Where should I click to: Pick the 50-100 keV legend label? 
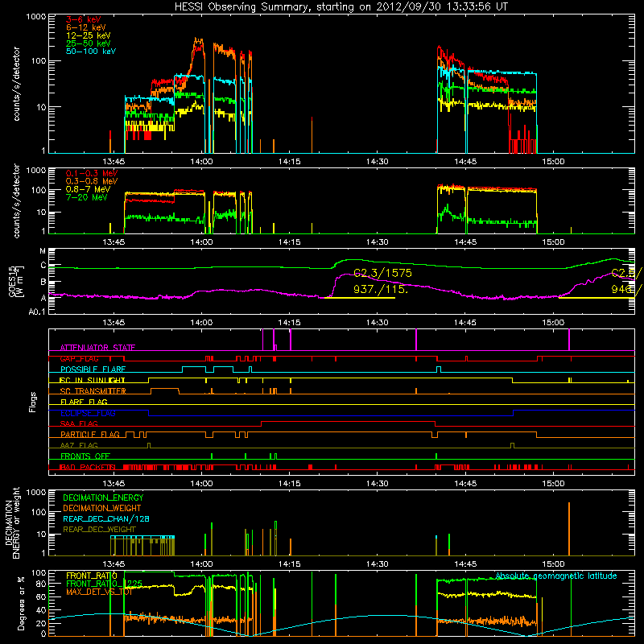coord(91,52)
